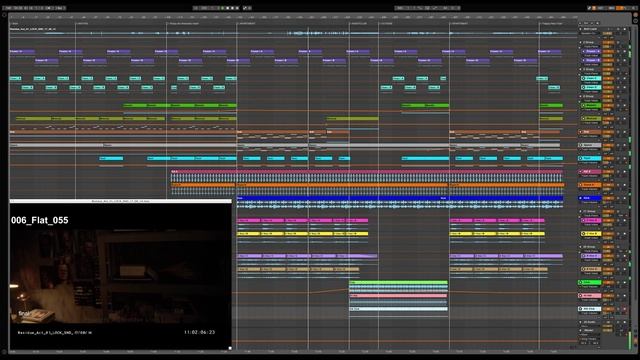Toggle the bright green track's activator button
Image resolution: width=640 pixels, height=360 pixels.
click(608, 282)
